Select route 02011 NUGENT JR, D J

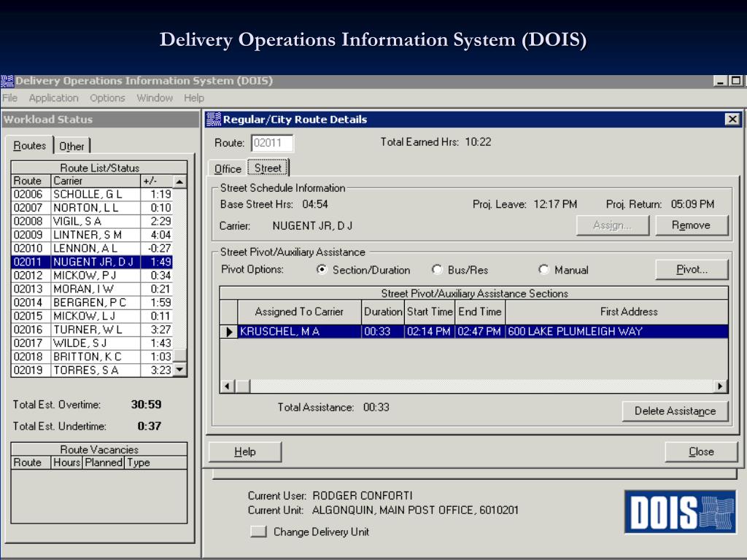tap(92, 262)
